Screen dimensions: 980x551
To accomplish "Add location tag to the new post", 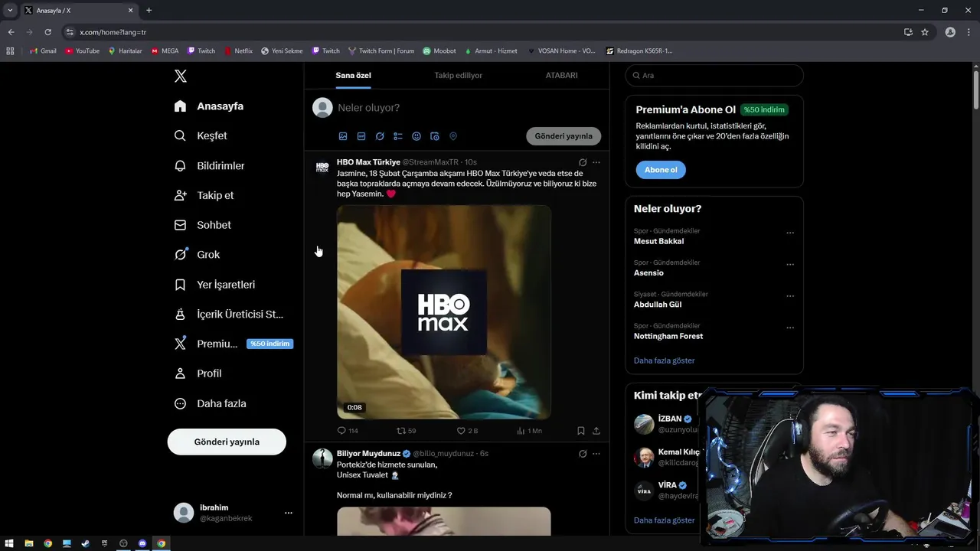I will coord(453,136).
